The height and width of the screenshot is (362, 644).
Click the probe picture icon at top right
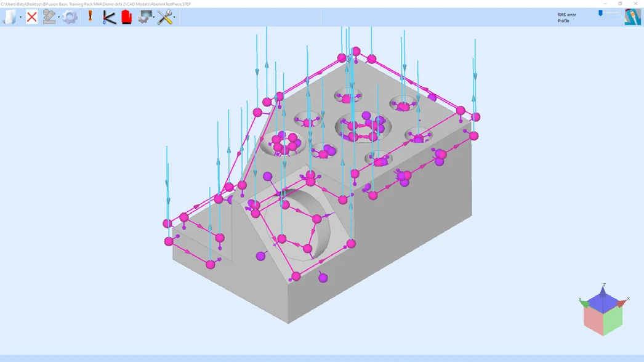pyautogui.click(x=632, y=17)
